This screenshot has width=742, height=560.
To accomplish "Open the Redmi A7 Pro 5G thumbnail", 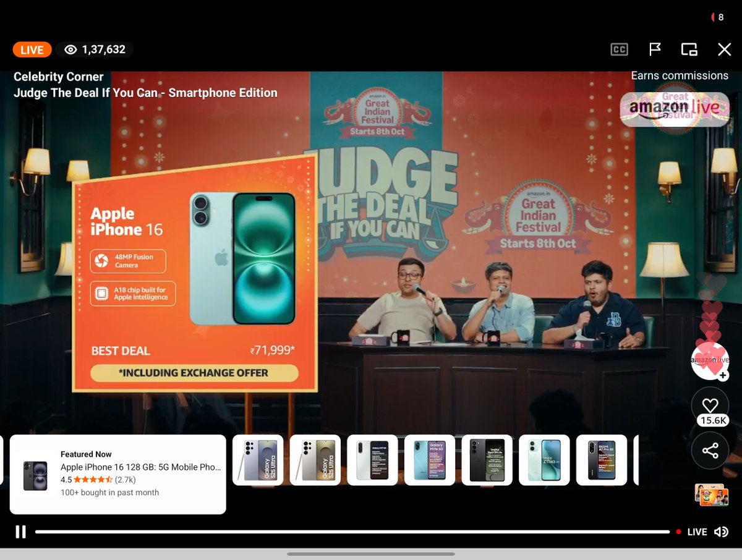I will point(602,460).
